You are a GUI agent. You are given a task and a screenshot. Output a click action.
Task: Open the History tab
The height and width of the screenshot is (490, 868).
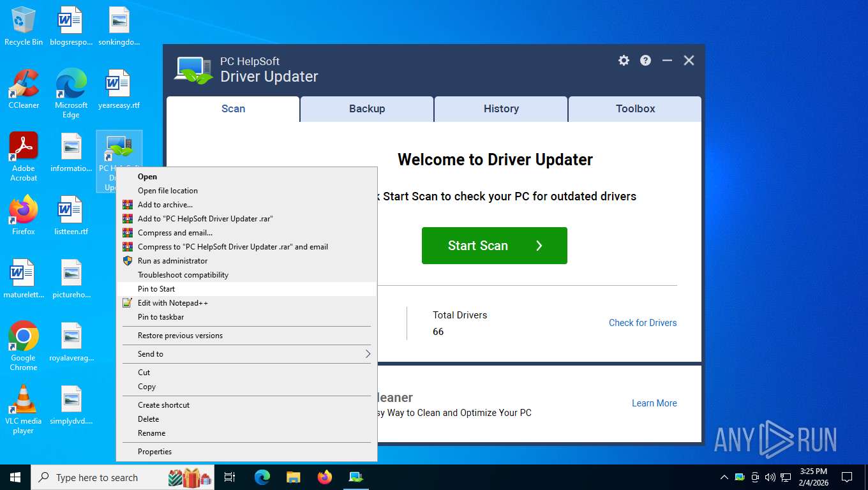(x=501, y=108)
